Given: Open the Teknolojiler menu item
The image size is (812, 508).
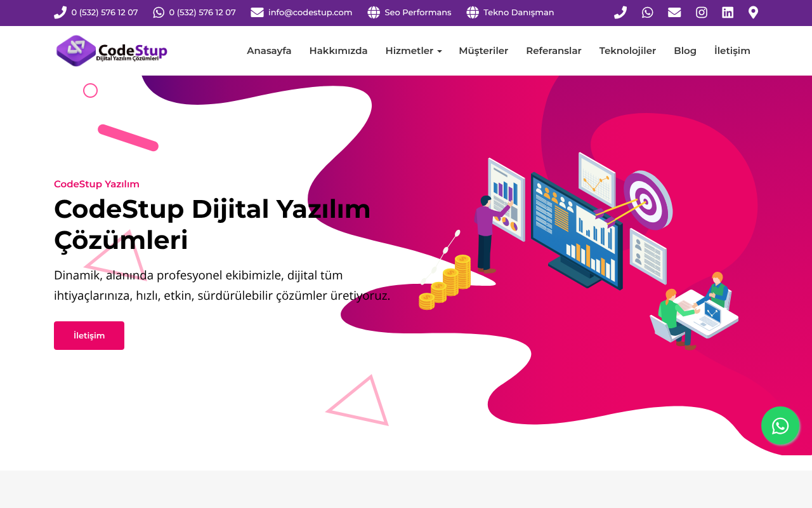Looking at the screenshot, I should tap(627, 51).
